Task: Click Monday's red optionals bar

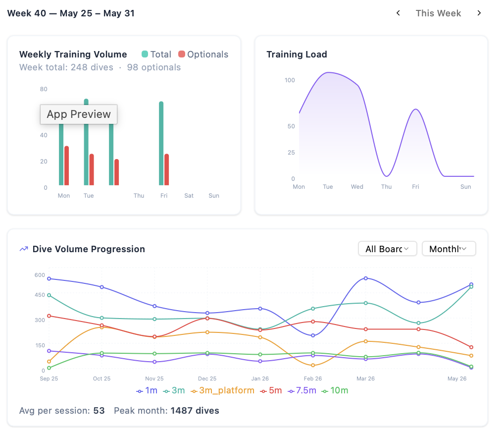Action: (66, 165)
